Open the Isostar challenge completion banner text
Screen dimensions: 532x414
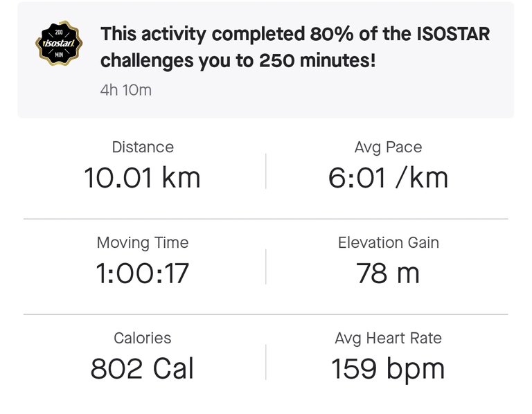(295, 47)
